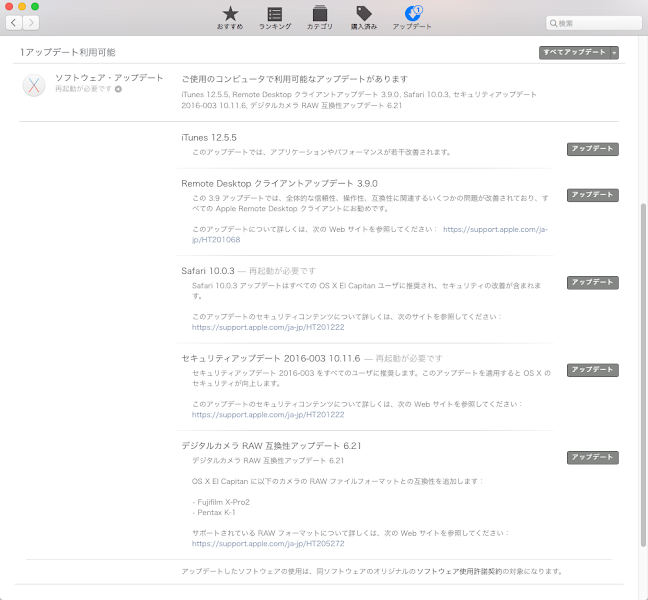Go forward with the right arrow button

[31, 23]
